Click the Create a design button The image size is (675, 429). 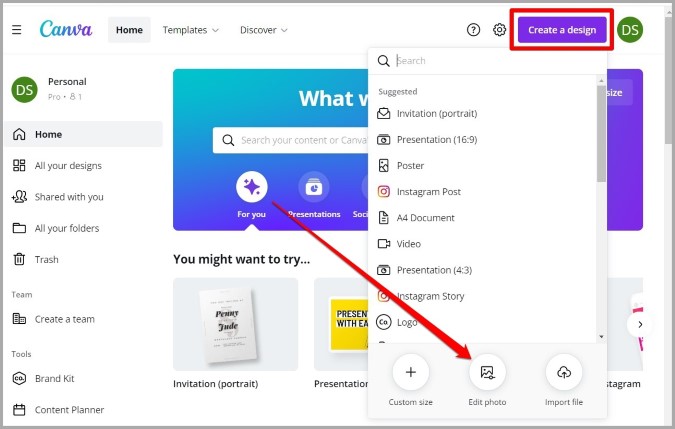point(562,30)
